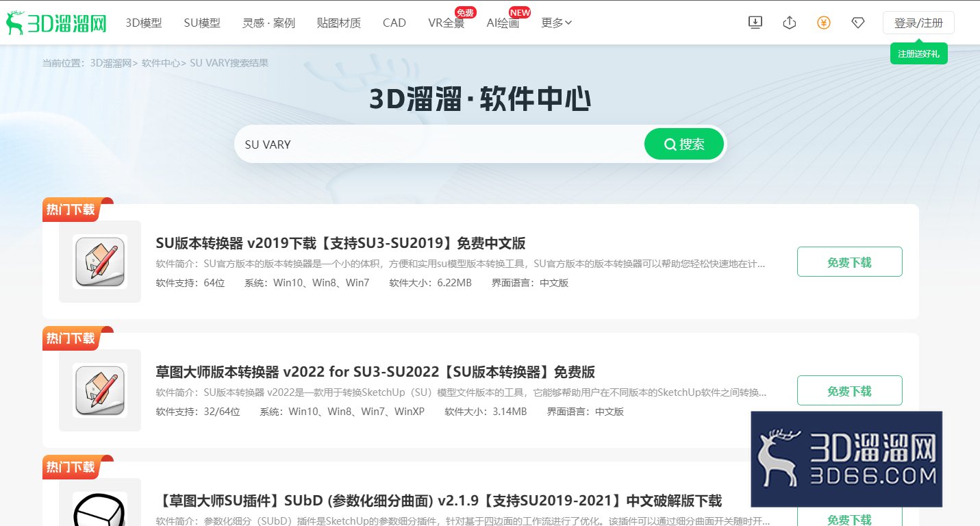Click the 注册送好礼 green badge

(x=918, y=53)
